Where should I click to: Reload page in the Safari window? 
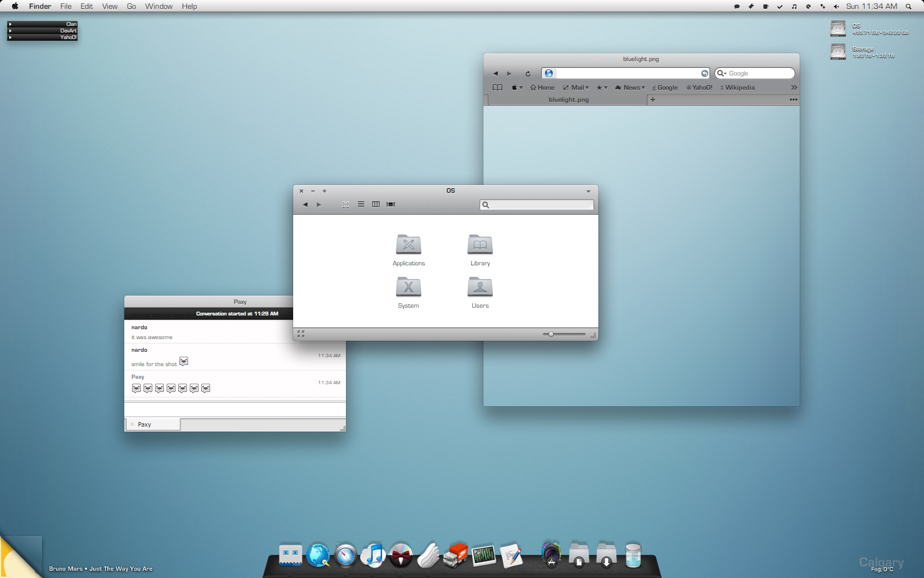[528, 74]
